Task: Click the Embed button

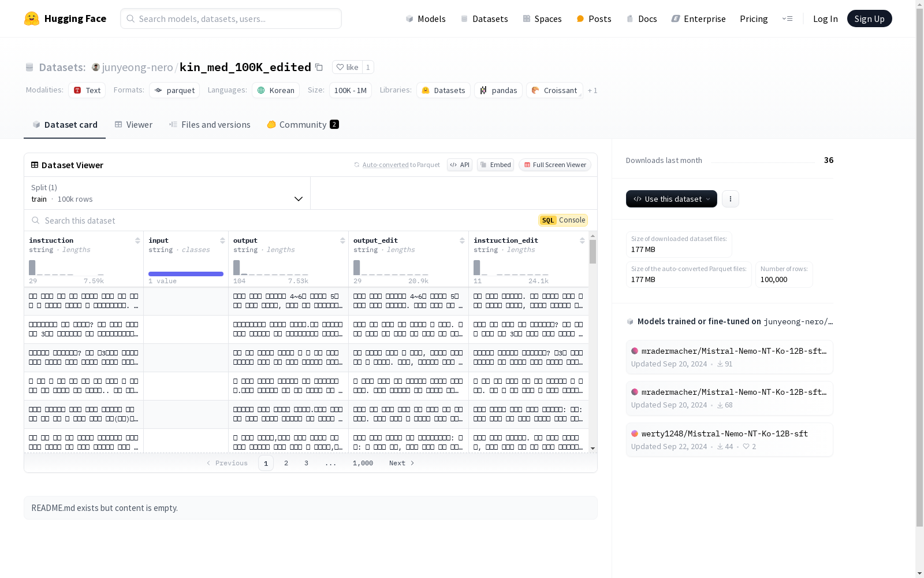Action: [495, 165]
